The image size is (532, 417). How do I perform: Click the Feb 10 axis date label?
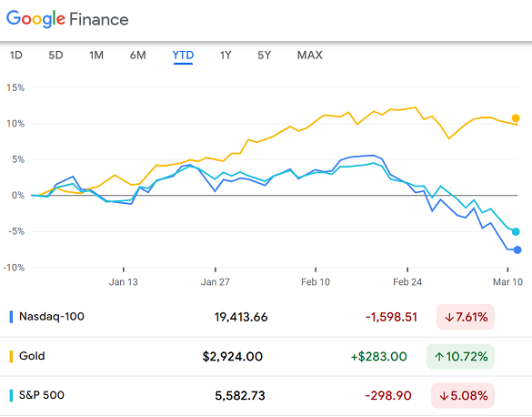click(316, 282)
